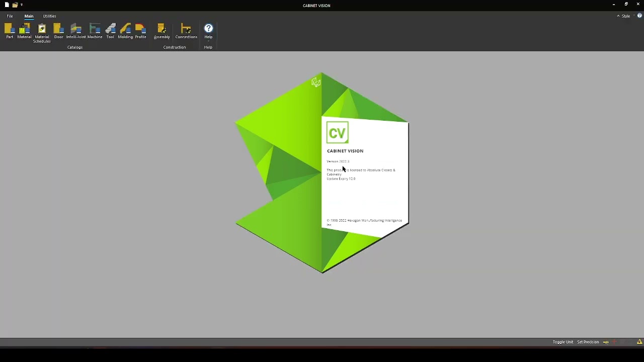Open the Style dropdown

pos(627,16)
